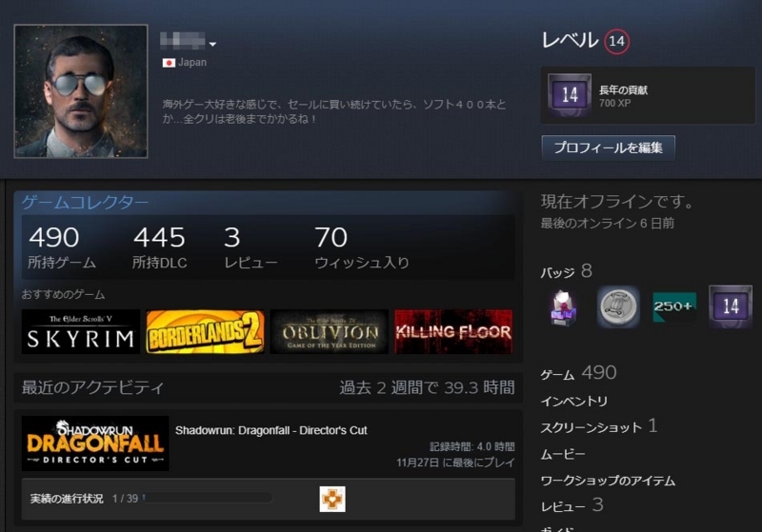Open the silver pillar badge icon
Image resolution: width=762 pixels, height=532 pixels.
618,306
